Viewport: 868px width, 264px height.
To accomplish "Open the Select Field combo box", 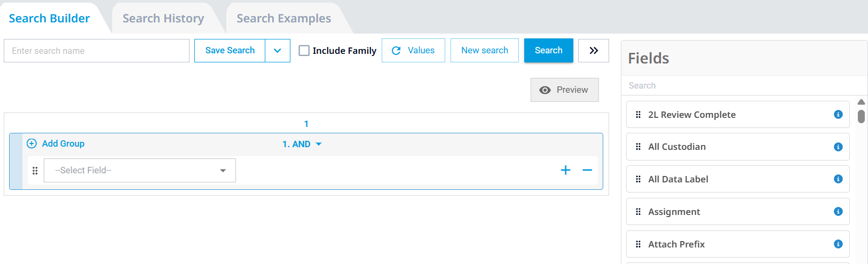I will click(x=140, y=171).
